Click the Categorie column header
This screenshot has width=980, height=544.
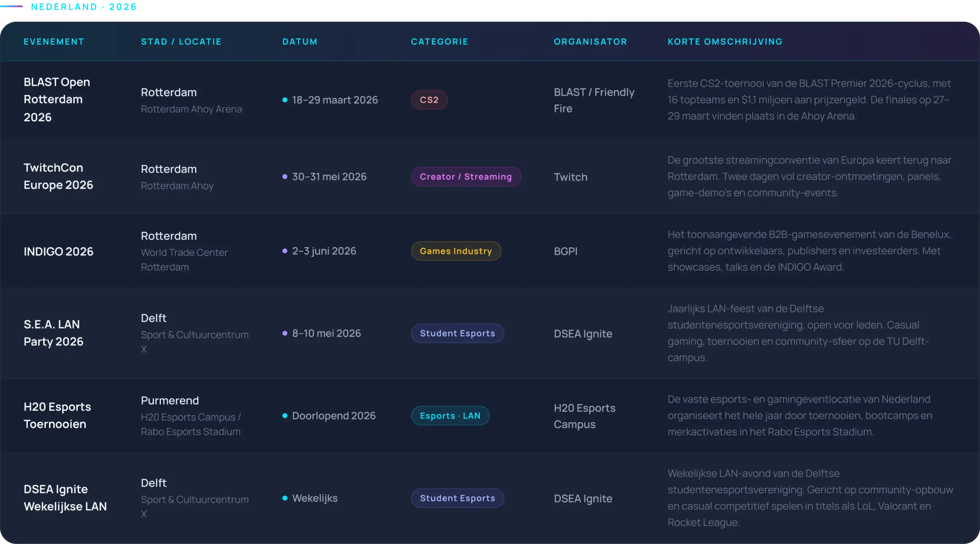click(x=439, y=42)
